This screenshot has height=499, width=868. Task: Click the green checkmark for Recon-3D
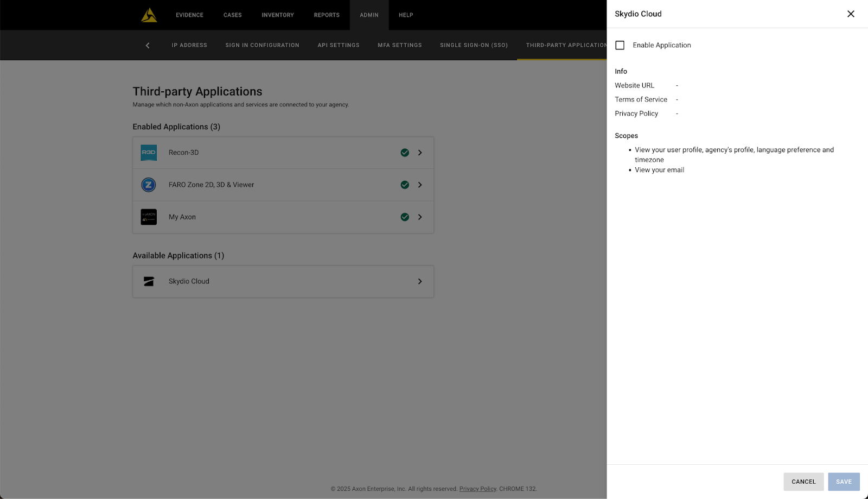point(405,153)
